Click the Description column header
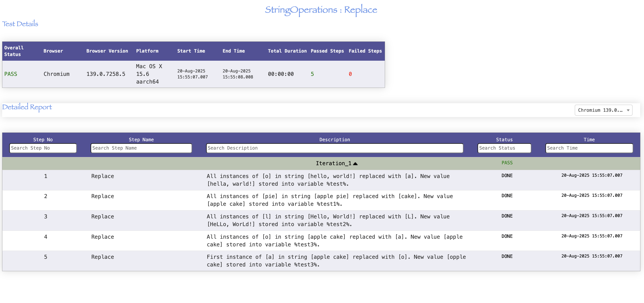This screenshot has width=644, height=303. click(334, 140)
